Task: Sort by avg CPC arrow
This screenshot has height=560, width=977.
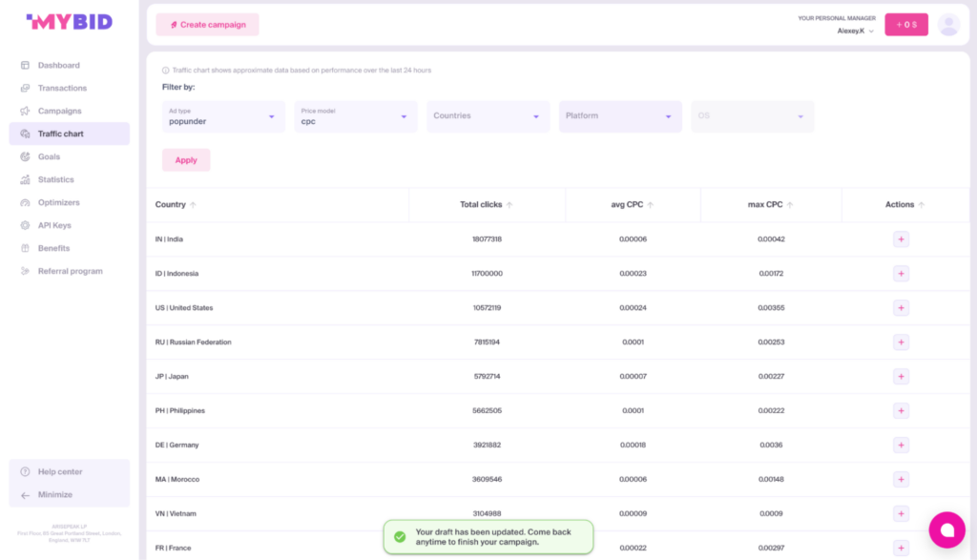Action: (651, 205)
